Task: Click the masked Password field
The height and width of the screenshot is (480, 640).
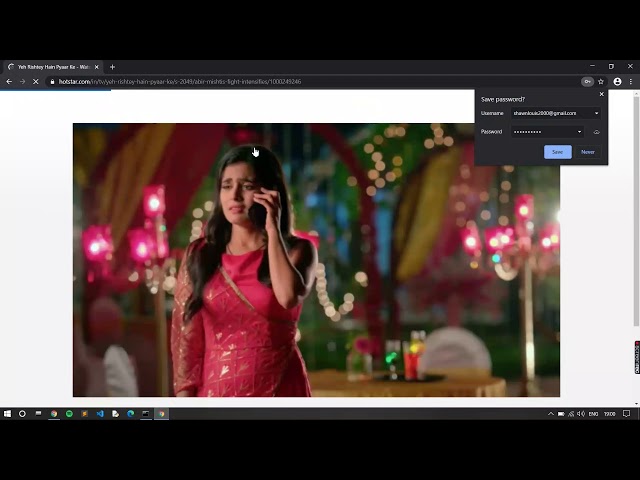Action: coord(547,132)
